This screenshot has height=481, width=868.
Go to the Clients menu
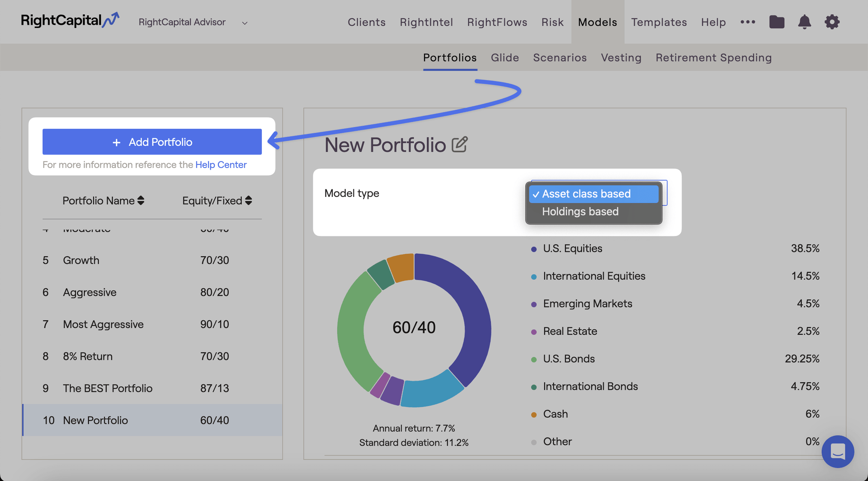click(367, 22)
